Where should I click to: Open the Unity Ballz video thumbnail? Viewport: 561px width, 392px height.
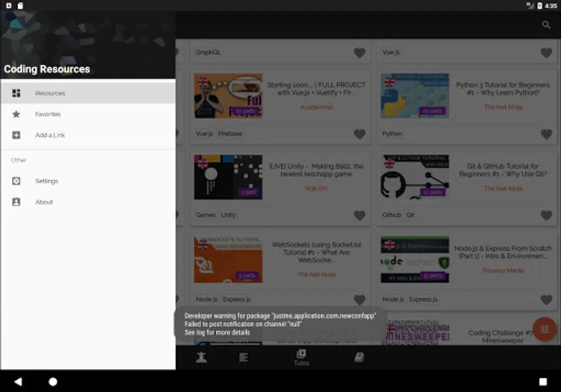coord(228,177)
